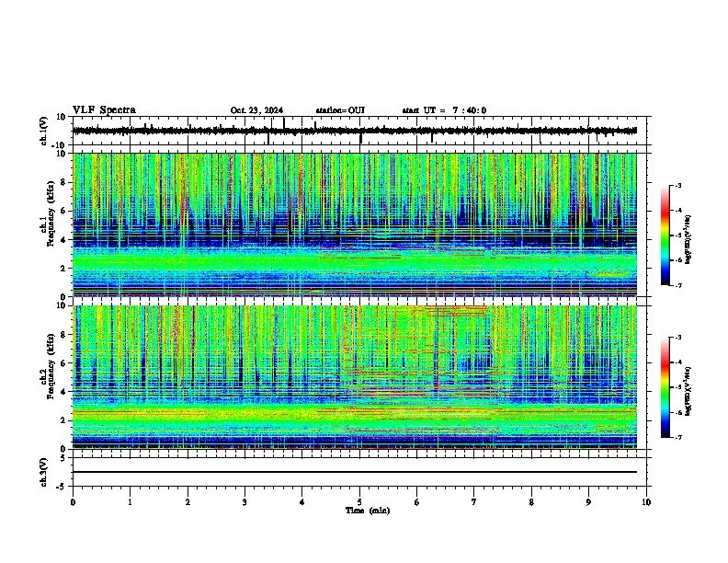Click the ch.3 flat voltage line
Viewport: 728px width, 563px height.
click(354, 472)
